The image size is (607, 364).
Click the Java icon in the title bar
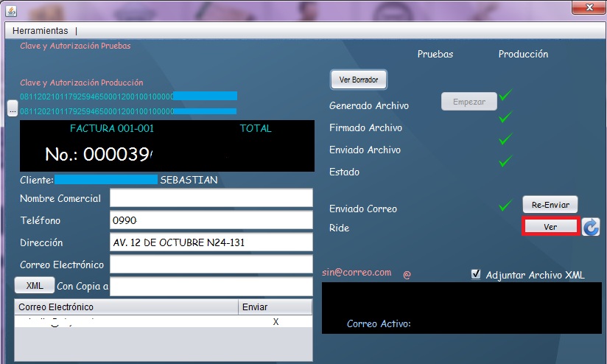click(11, 10)
